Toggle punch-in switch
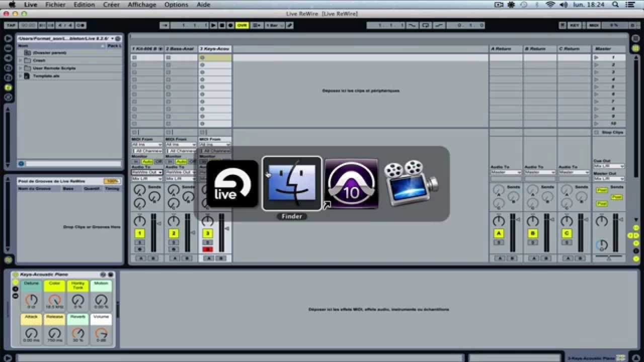This screenshot has height=362, width=644. tap(412, 25)
